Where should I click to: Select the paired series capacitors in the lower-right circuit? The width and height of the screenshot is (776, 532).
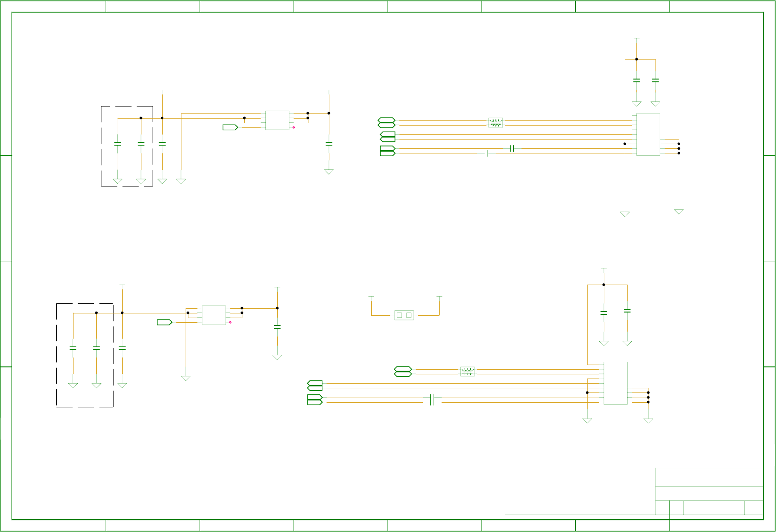click(x=432, y=400)
